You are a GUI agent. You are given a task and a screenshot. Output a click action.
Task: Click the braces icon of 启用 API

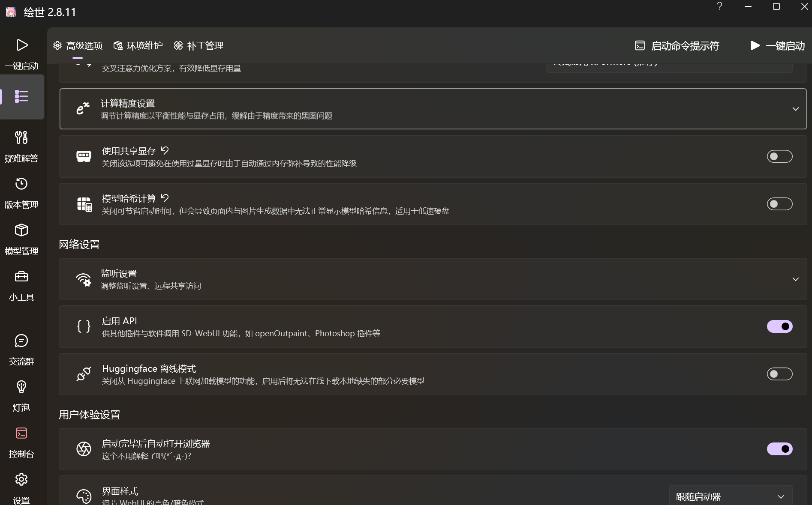click(84, 326)
